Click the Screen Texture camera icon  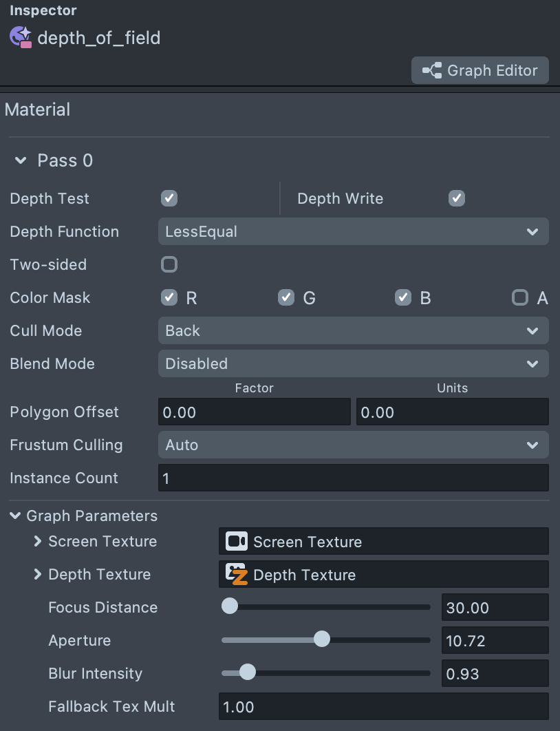point(236,542)
